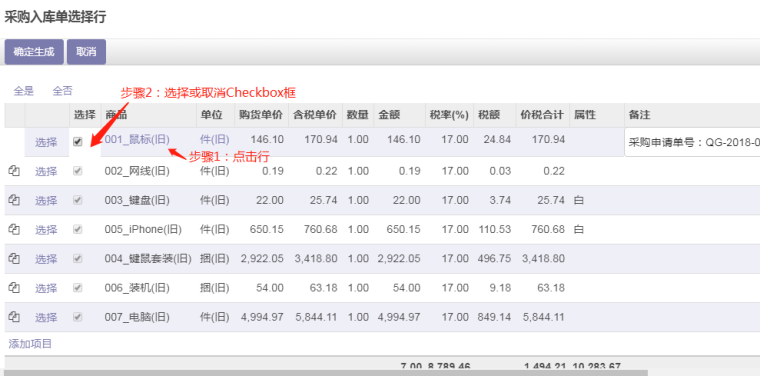Image resolution: width=760 pixels, height=376 pixels.
Task: Toggle the checkbox for 001_鼠标(旧)
Action: tap(78, 141)
